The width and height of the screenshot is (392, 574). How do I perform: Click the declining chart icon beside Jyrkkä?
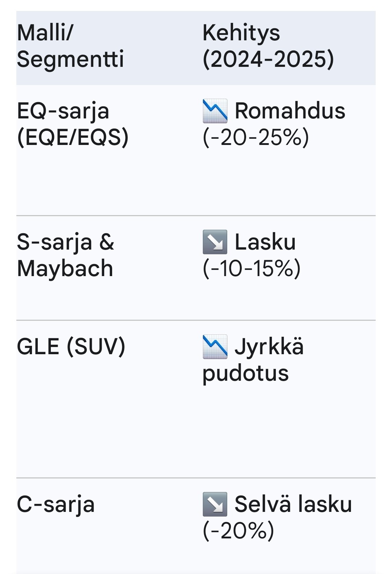coord(215,347)
